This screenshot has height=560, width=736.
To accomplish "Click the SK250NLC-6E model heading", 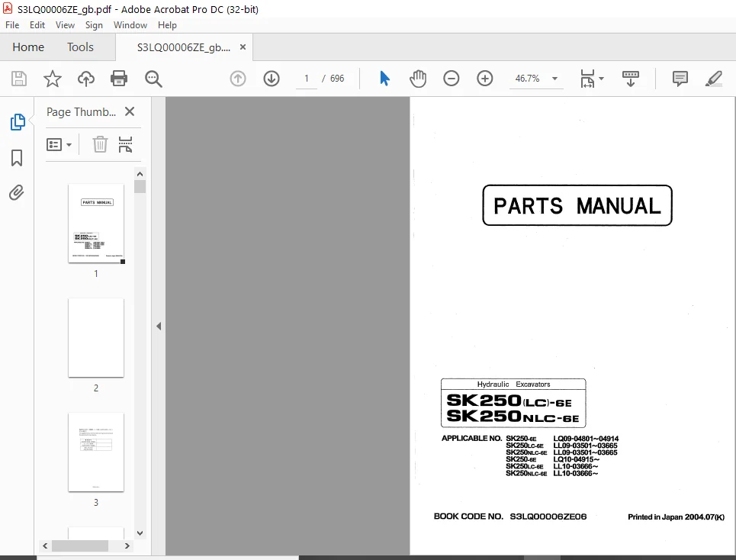I will [x=513, y=417].
